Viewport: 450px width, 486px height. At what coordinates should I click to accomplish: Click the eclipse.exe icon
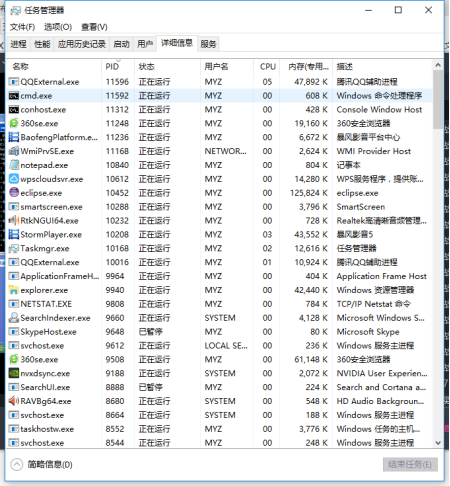tap(13, 193)
